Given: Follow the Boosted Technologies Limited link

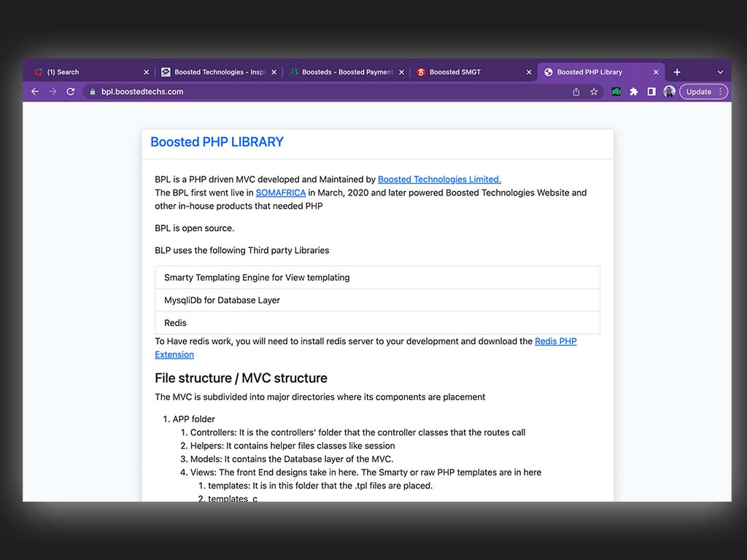Looking at the screenshot, I should click(439, 179).
